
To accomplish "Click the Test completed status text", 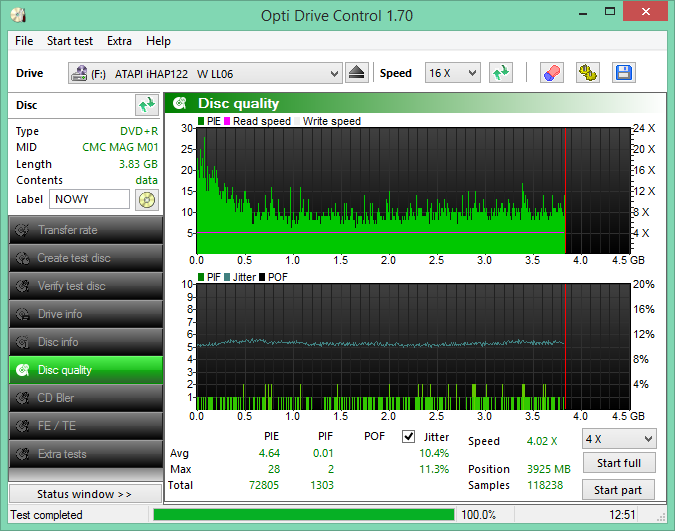I will tap(46, 515).
